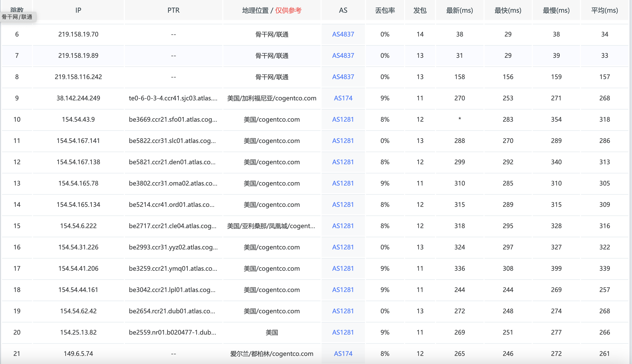Viewport: 632px width, 364px height.
Task: Click PTR be2717.ccr21.cle04.atlas.cog...
Action: [173, 226]
